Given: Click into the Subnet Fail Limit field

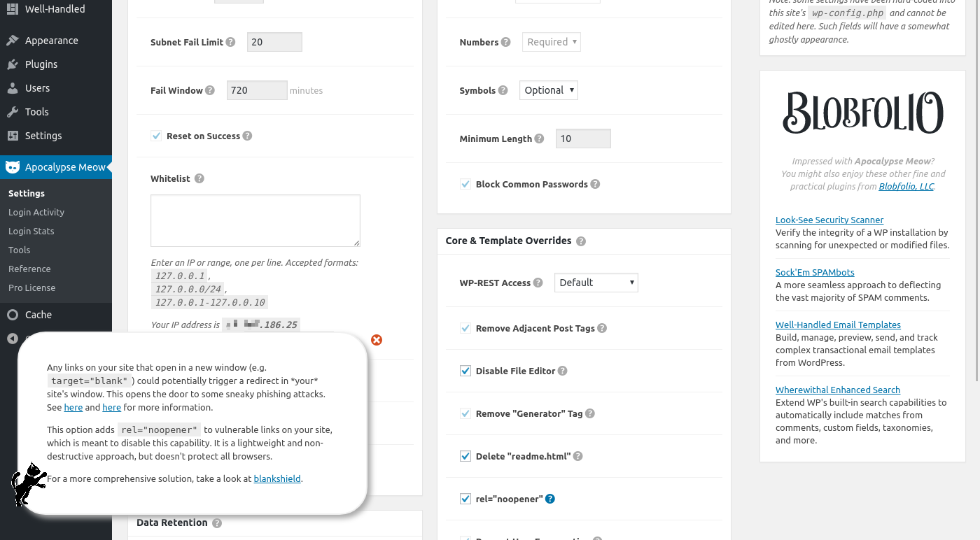Looking at the screenshot, I should click(x=274, y=42).
